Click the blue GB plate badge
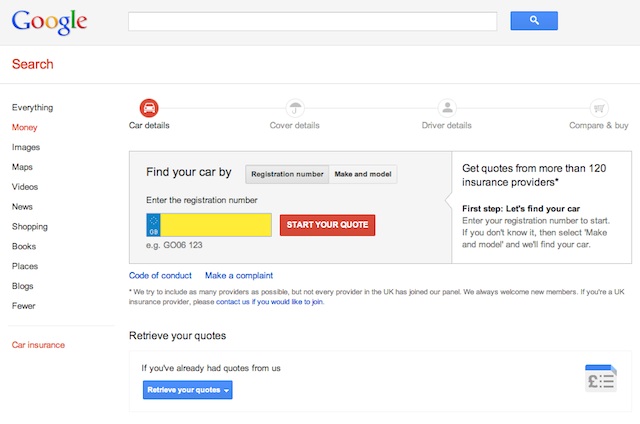 [153, 225]
